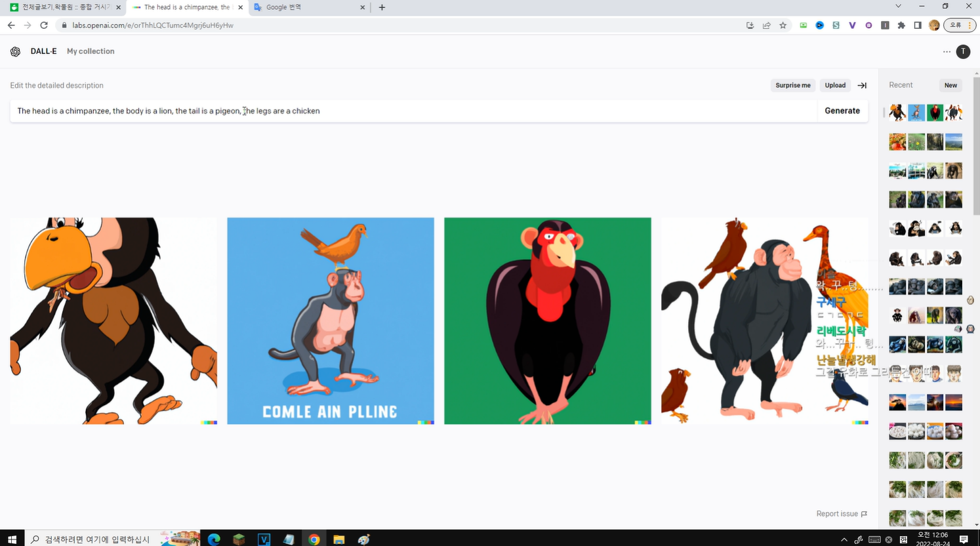Screen dimensions: 980x546
Task: Click the 오류 Chrome menu button
Action: 960,25
